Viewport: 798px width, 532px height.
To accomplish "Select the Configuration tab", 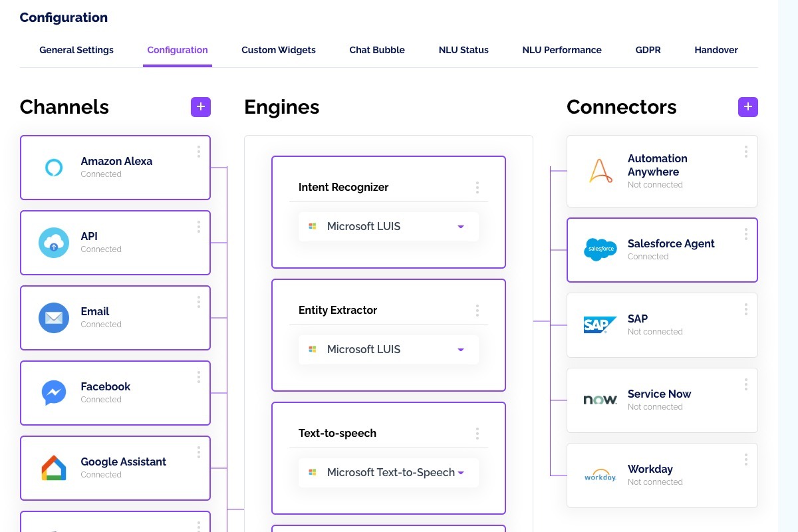I will [x=178, y=50].
